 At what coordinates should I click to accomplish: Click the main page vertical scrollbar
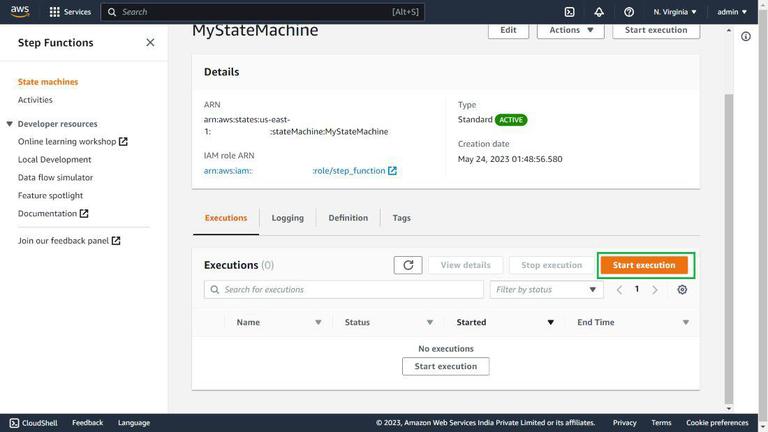click(729, 248)
